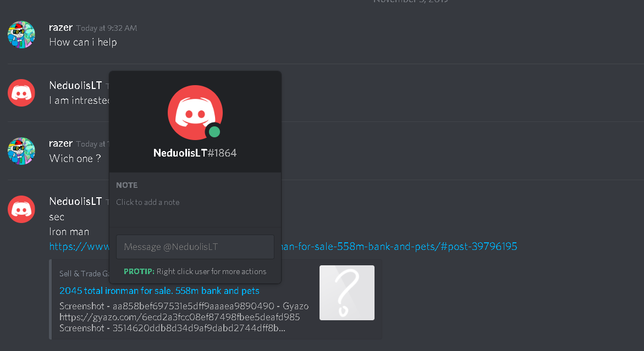Image resolution: width=644 pixels, height=351 pixels.
Task: Click the 'How can i help' message text
Action: click(x=83, y=42)
